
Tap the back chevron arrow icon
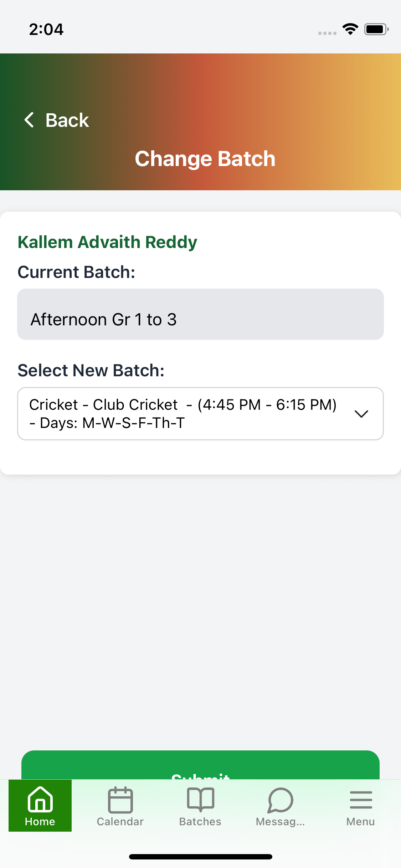coord(29,120)
